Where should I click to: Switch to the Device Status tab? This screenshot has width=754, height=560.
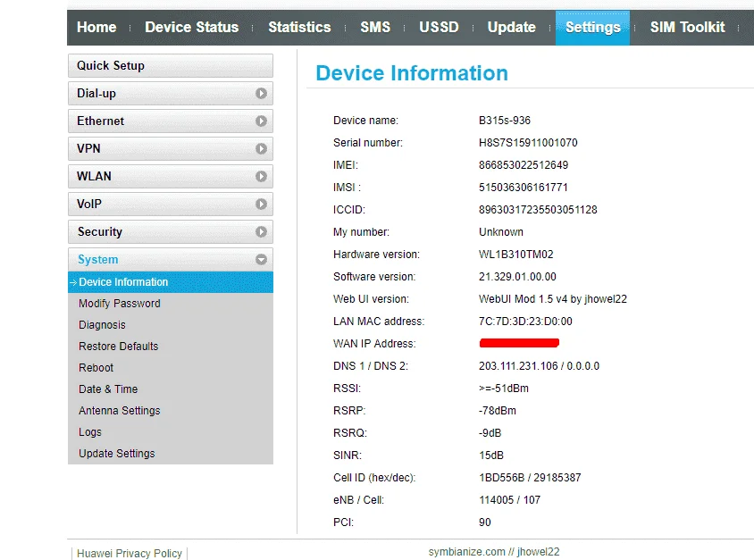tap(191, 27)
